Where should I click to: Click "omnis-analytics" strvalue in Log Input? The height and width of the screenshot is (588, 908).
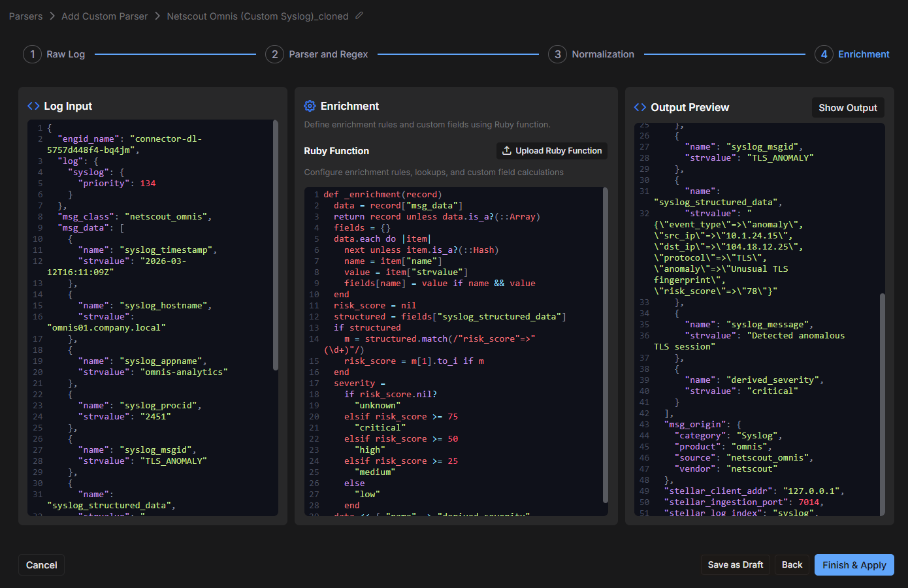click(184, 372)
